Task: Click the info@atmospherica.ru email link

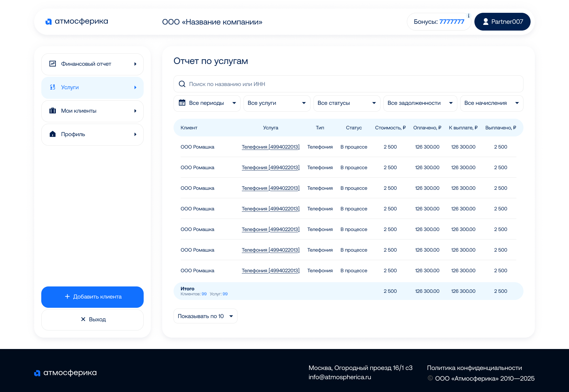Action: point(340,377)
